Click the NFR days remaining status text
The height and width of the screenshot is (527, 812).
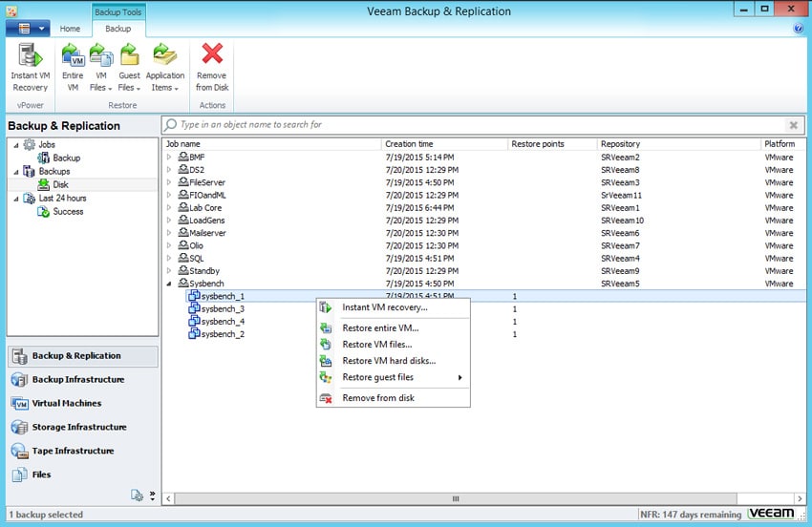(x=691, y=515)
